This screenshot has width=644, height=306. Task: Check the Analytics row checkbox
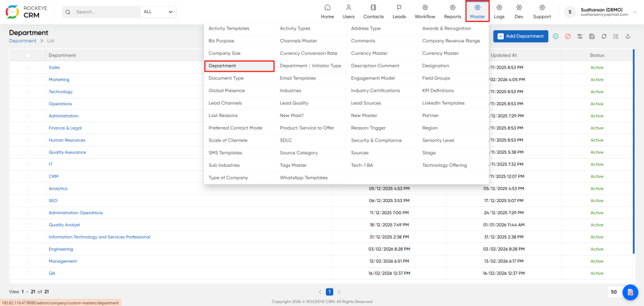(28, 188)
